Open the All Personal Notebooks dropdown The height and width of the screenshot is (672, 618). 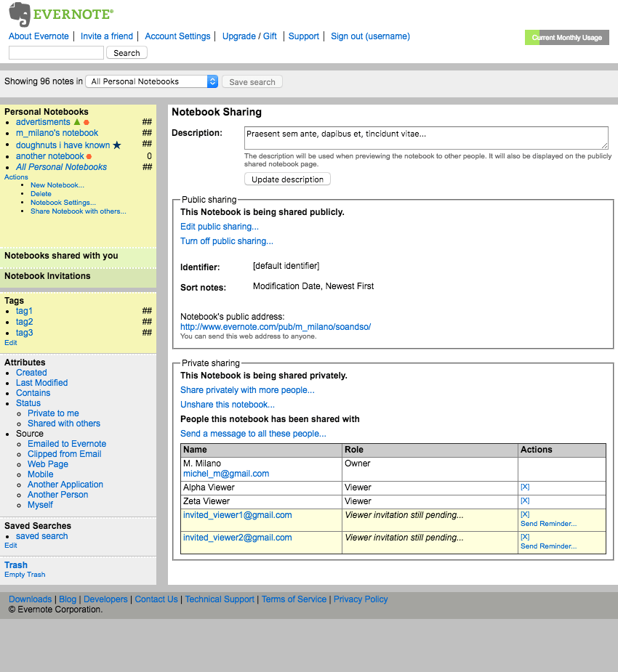point(152,81)
